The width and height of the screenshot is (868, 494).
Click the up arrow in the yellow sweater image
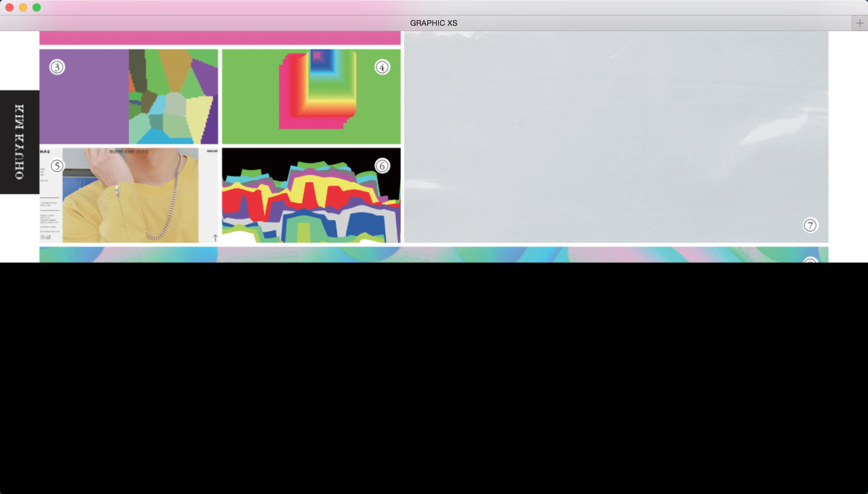(x=216, y=238)
